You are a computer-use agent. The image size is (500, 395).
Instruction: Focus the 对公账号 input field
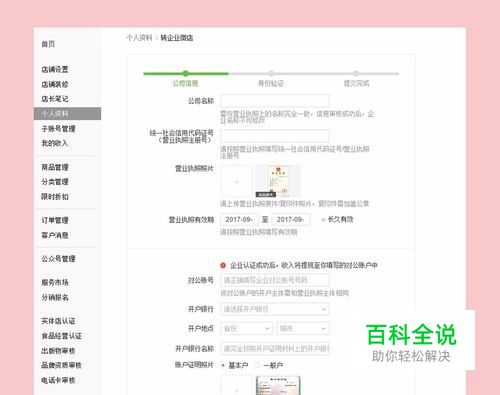(x=275, y=280)
